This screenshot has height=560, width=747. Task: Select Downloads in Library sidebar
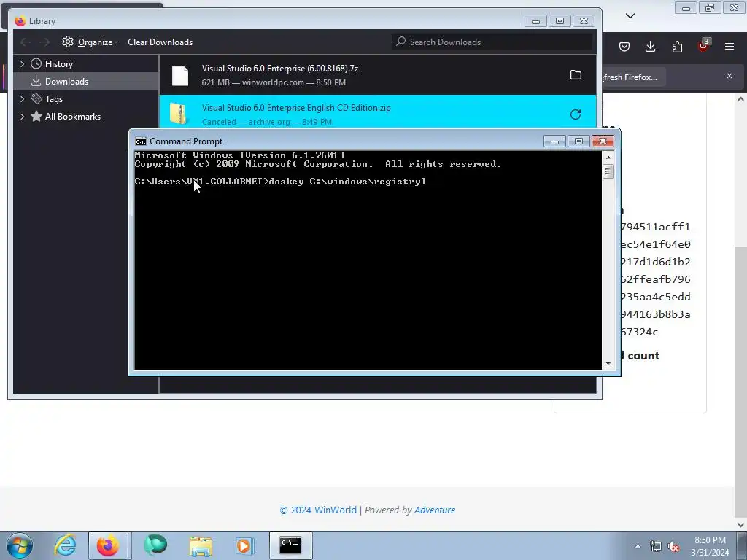66,82
